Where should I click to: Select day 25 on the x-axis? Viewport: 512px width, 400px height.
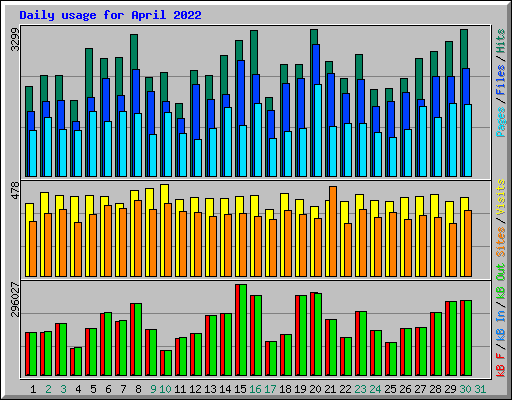tap(390, 389)
